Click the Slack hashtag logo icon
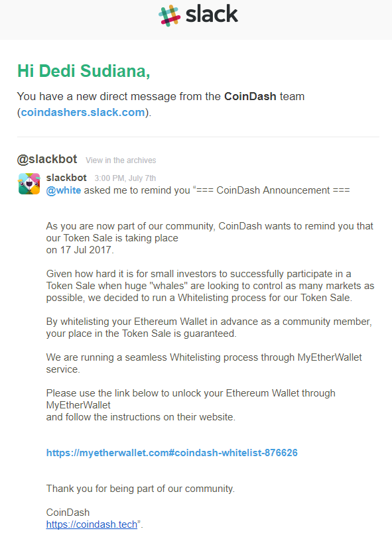Viewport: 392px width, 547px height. click(170, 16)
